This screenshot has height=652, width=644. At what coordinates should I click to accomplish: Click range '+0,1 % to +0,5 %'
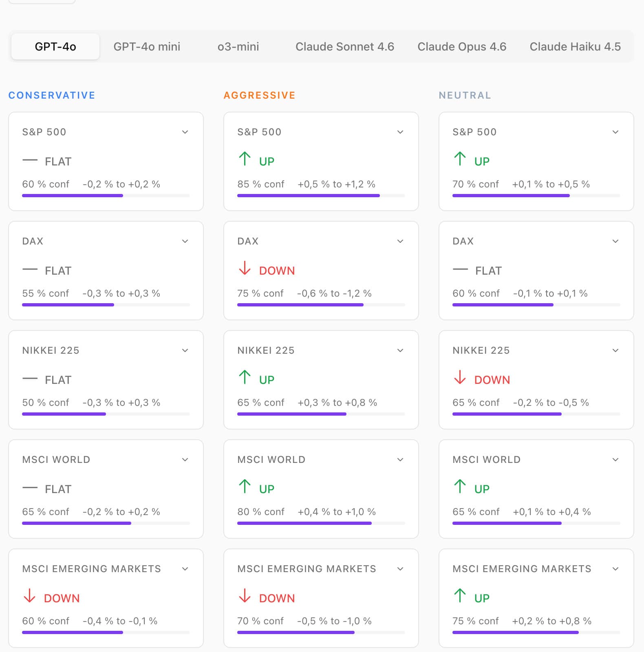point(551,184)
